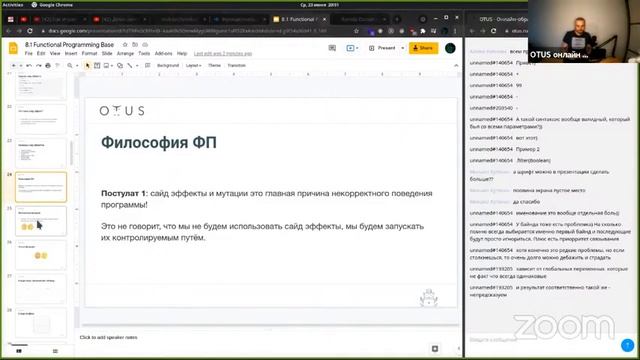The height and width of the screenshot is (360, 640).
Task: Click the Background toolbar button
Action: point(168,65)
